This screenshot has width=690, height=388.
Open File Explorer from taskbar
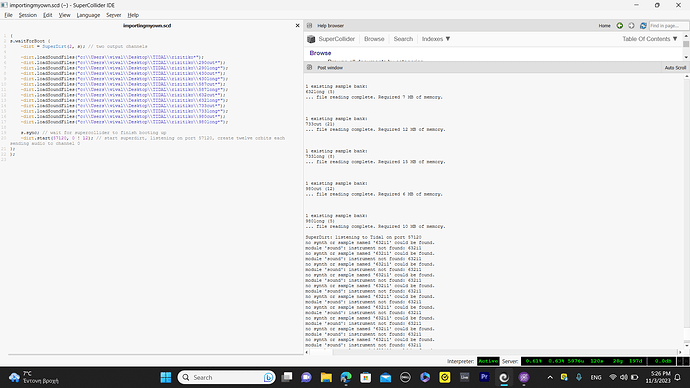(x=326, y=377)
